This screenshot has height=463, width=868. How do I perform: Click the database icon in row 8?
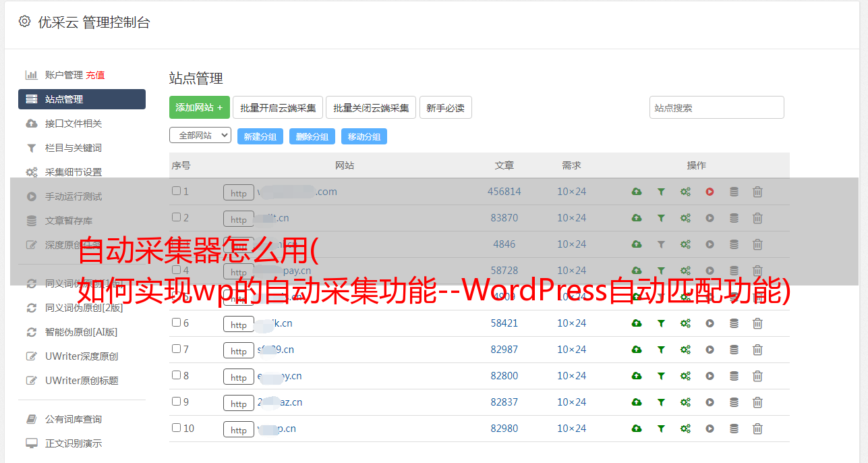734,376
